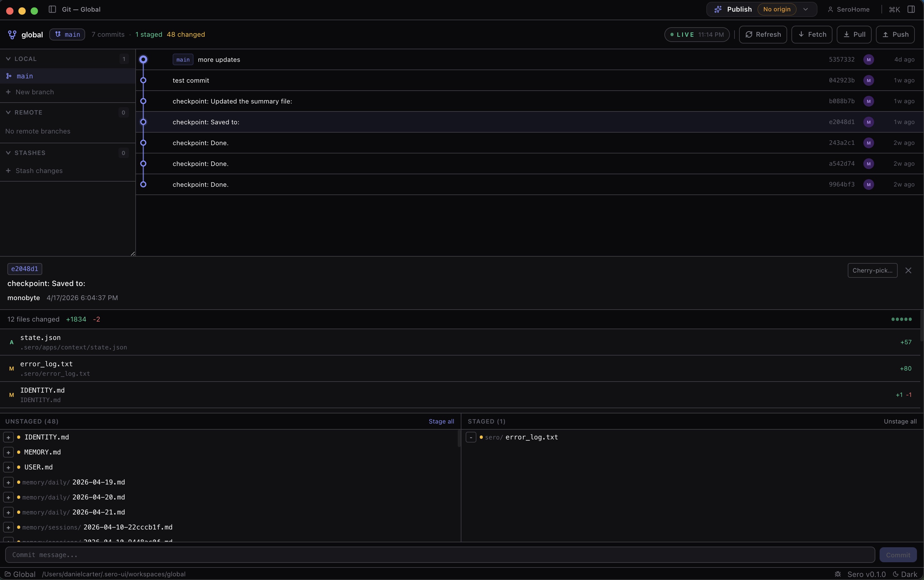Close the commit details panel

point(908,270)
